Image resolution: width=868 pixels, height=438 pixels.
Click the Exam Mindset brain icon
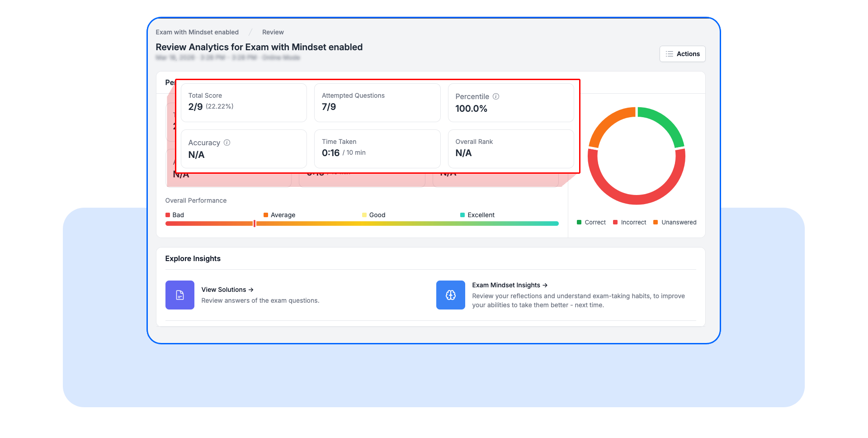(450, 295)
